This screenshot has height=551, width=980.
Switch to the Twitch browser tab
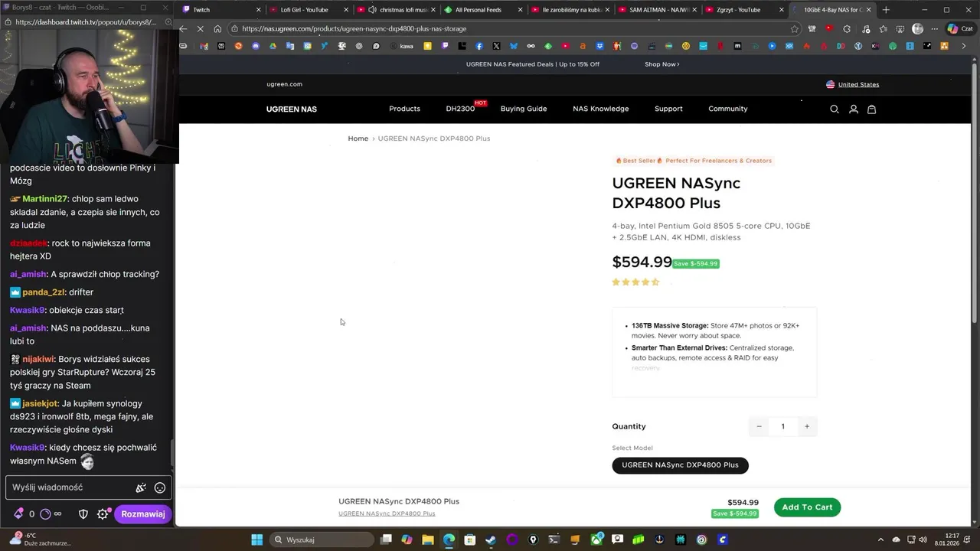click(x=222, y=10)
